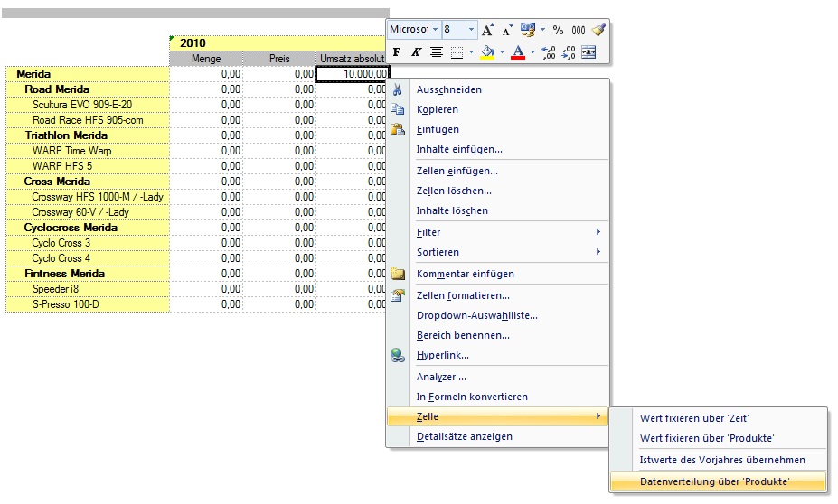Open the highlighted Zelle submenu
This screenshot has height=504, width=838.
pyautogui.click(x=497, y=416)
